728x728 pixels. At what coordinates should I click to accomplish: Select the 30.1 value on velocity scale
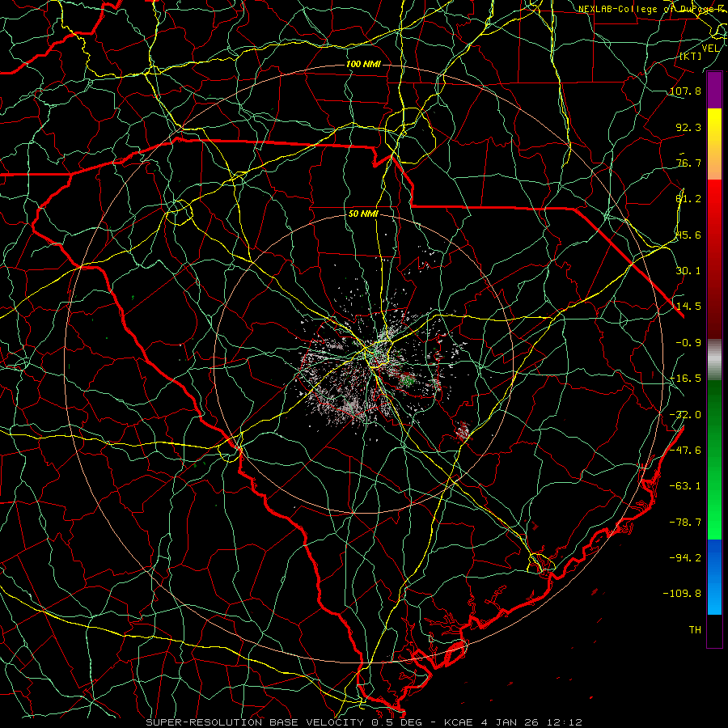[x=688, y=270]
